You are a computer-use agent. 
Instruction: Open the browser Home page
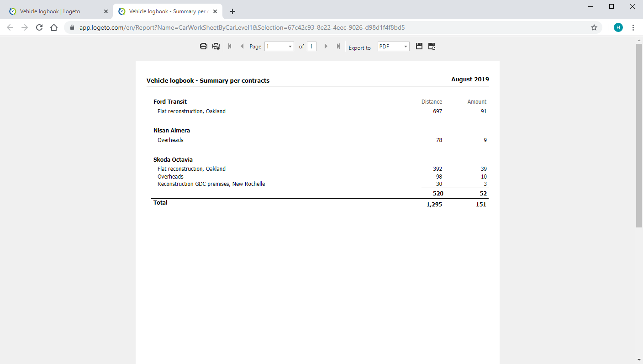(54, 27)
